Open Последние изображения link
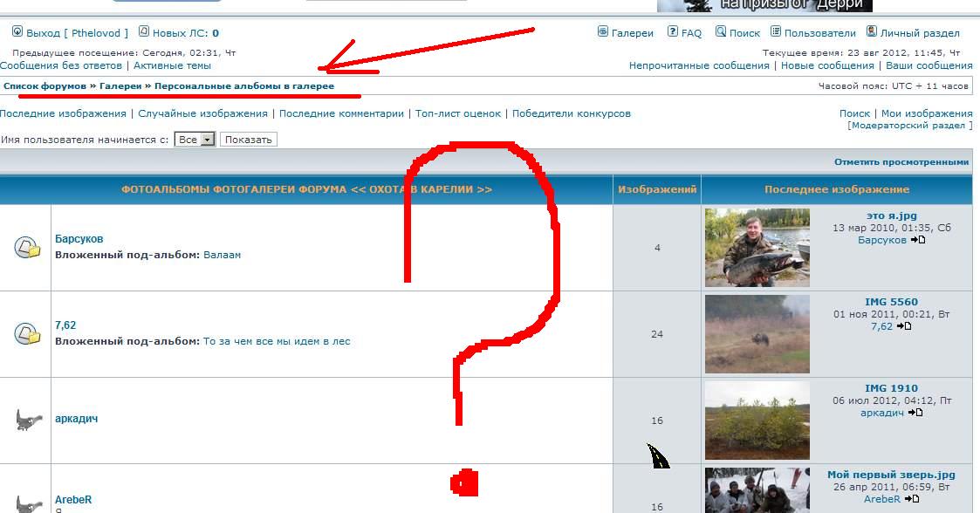Screen dimensions: 980x513 click(x=63, y=113)
